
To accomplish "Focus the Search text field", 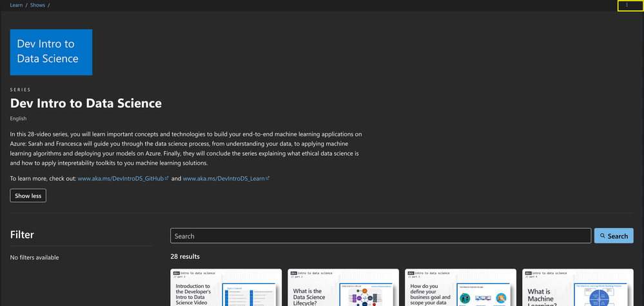I will tap(380, 236).
